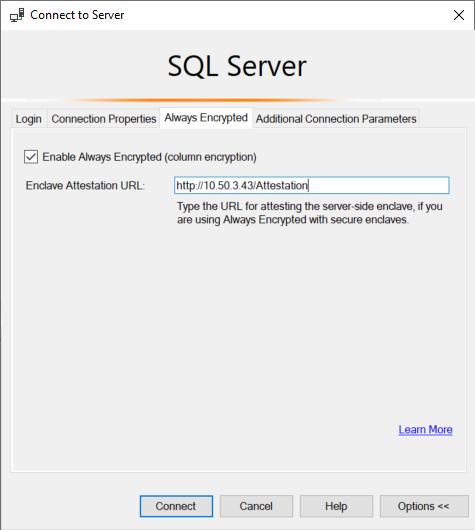
Task: Click the 'Type the URL for attesting' hint
Action: tap(310, 213)
